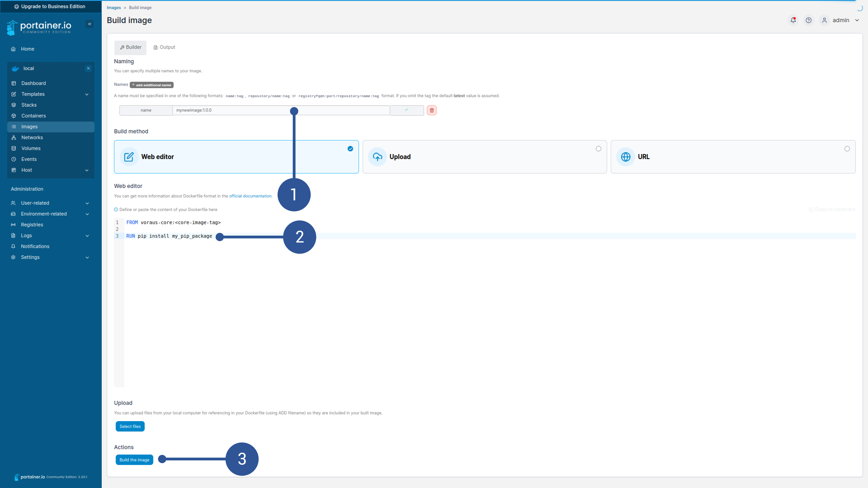Viewport: 868px width, 488px height.
Task: Expand the User-related menu
Action: [87, 203]
